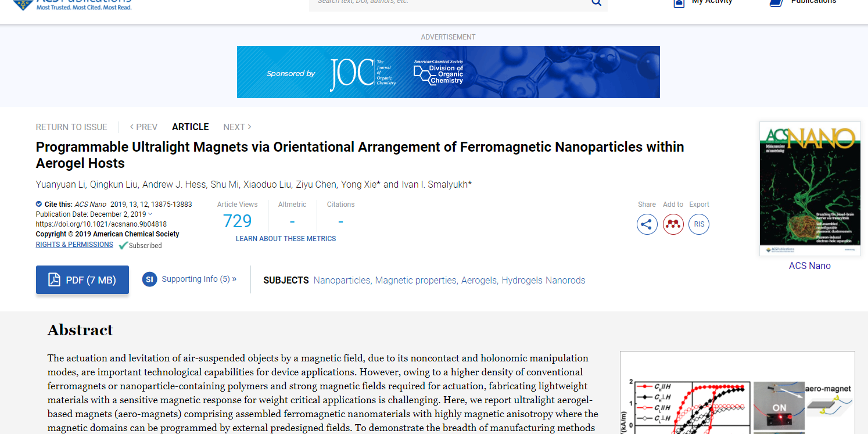Select the Nanoparticles subject link
This screenshot has height=434, width=868.
342,281
